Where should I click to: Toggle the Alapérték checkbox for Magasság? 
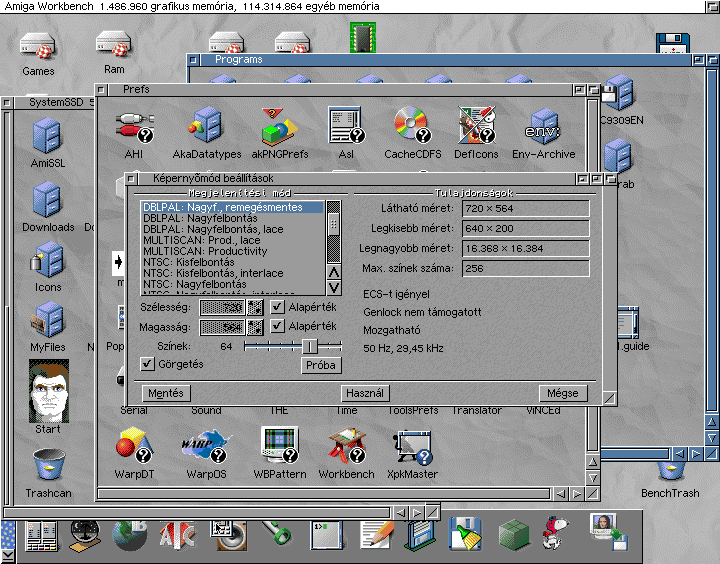click(278, 326)
